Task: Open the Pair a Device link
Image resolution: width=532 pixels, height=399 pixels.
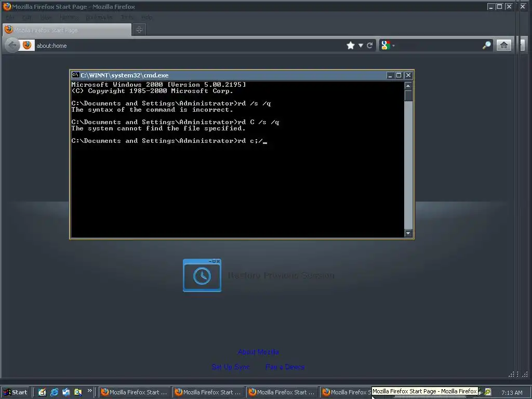Action: pos(285,367)
